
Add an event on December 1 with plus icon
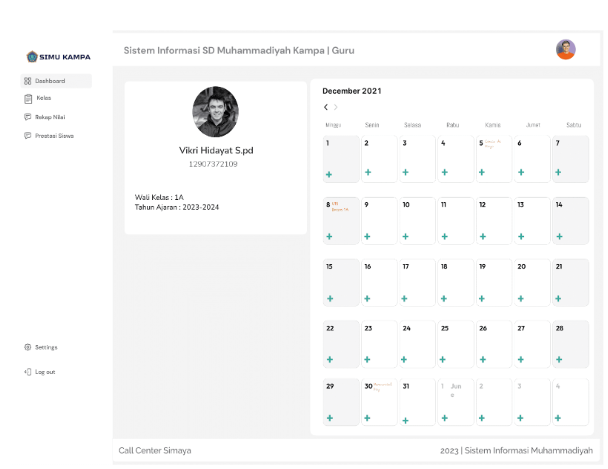click(328, 174)
